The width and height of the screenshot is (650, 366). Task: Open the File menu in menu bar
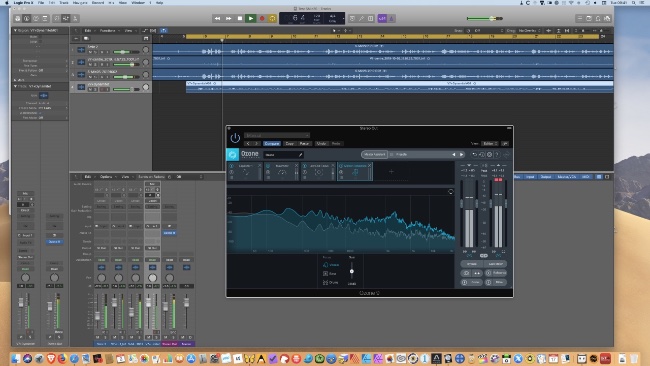click(41, 2)
